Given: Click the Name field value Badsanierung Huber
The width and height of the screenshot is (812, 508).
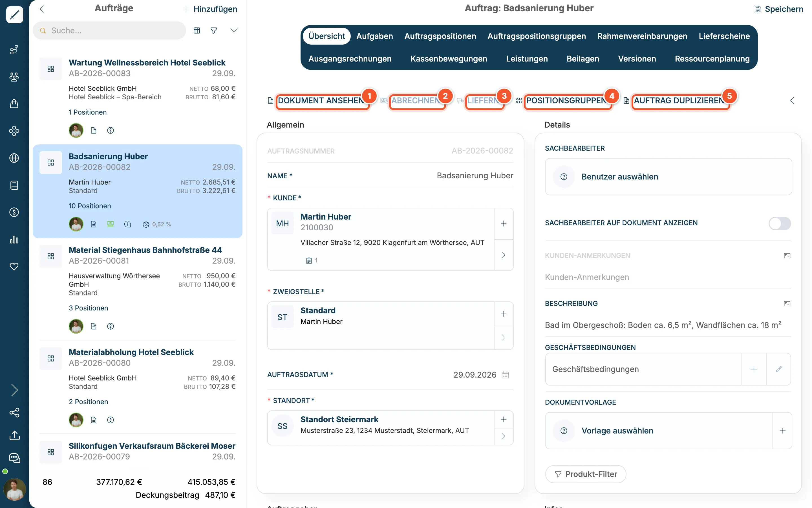Looking at the screenshot, I should click(475, 176).
